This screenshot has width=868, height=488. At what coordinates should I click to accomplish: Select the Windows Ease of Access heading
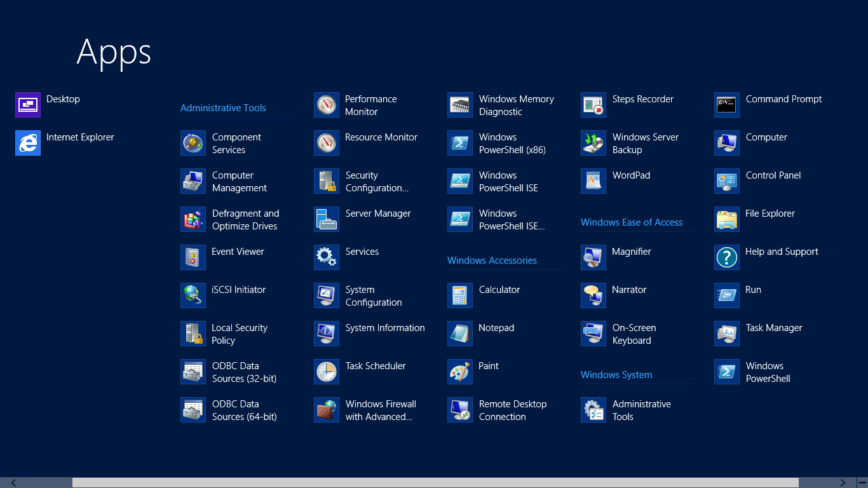632,222
